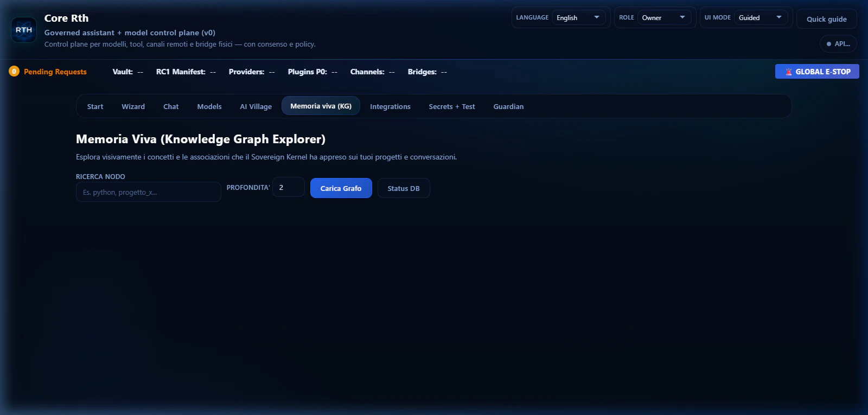Click the Quick guide button
Viewport: 868px width, 415px height.
(826, 19)
